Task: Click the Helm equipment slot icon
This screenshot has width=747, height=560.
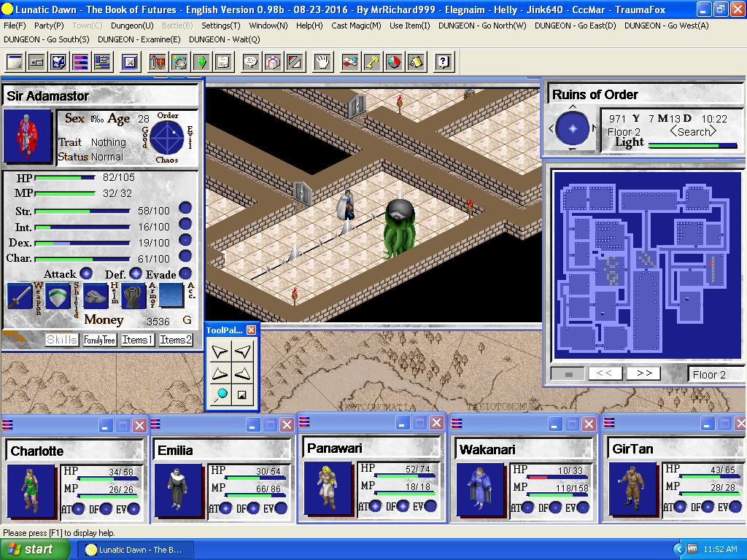Action: (96, 296)
